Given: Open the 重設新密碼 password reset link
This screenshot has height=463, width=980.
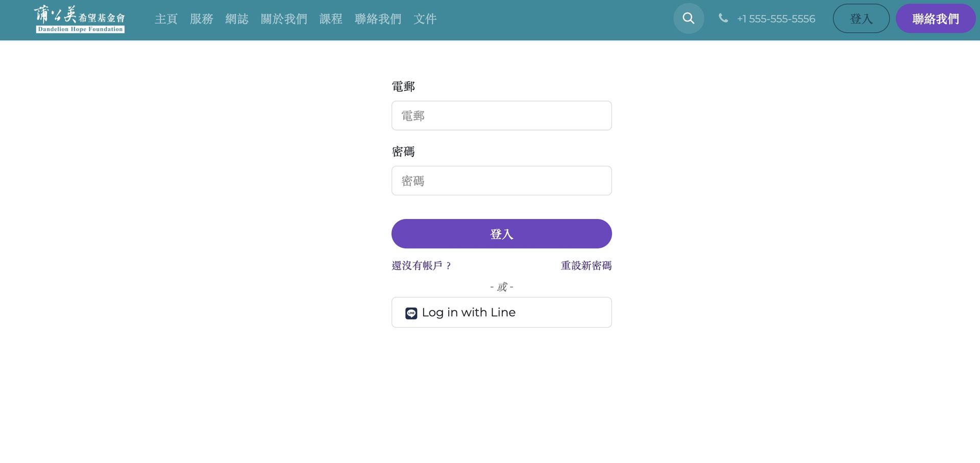Looking at the screenshot, I should [x=586, y=265].
